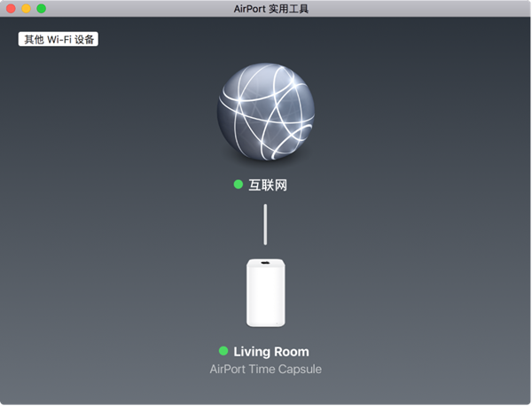
Task: Click the line connecting Internet and Time Capsule
Action: point(265,223)
